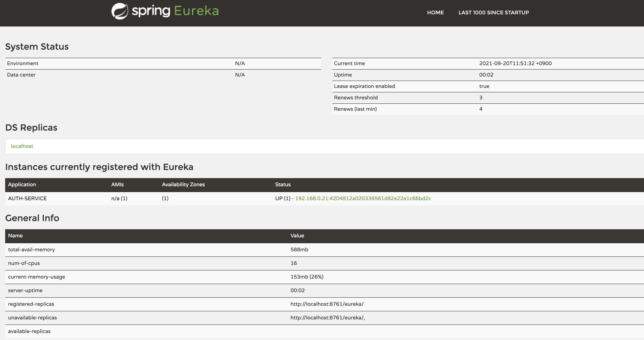Click the DS Replicas heading
The image size is (644, 340).
coord(31,128)
